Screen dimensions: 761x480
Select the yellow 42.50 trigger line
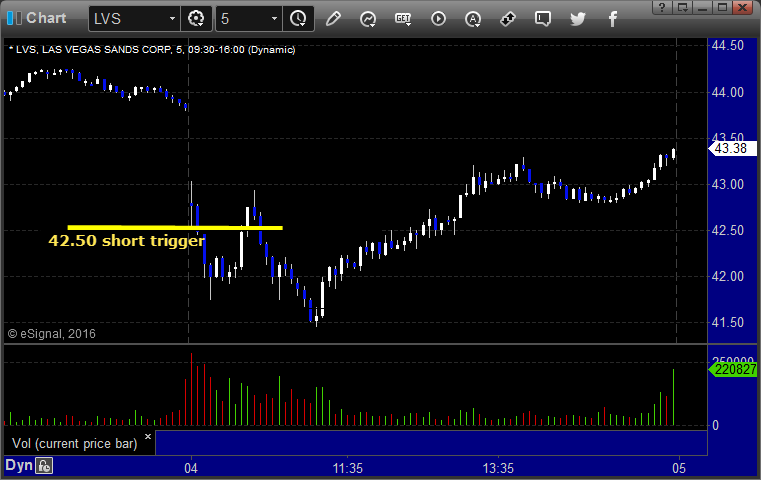175,227
